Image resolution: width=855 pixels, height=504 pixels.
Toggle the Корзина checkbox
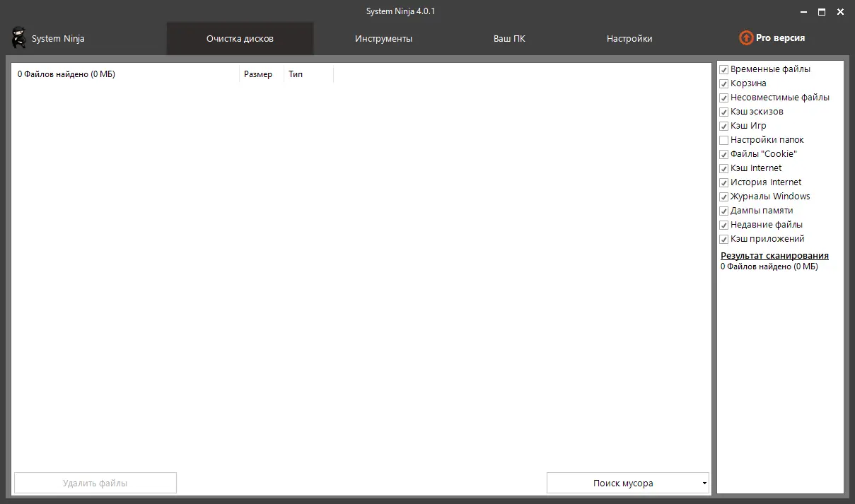pos(724,83)
